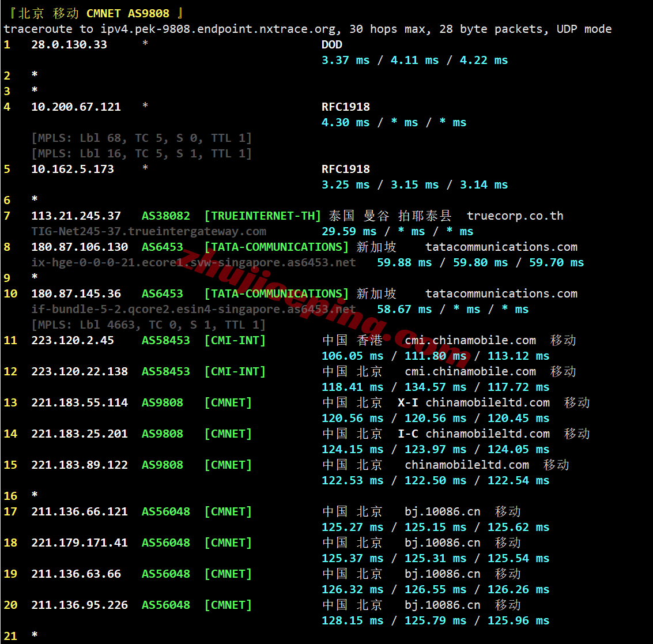Click hostname TIG-Net245-37.trueintergateway.com
This screenshot has width=653, height=644.
coord(149,231)
